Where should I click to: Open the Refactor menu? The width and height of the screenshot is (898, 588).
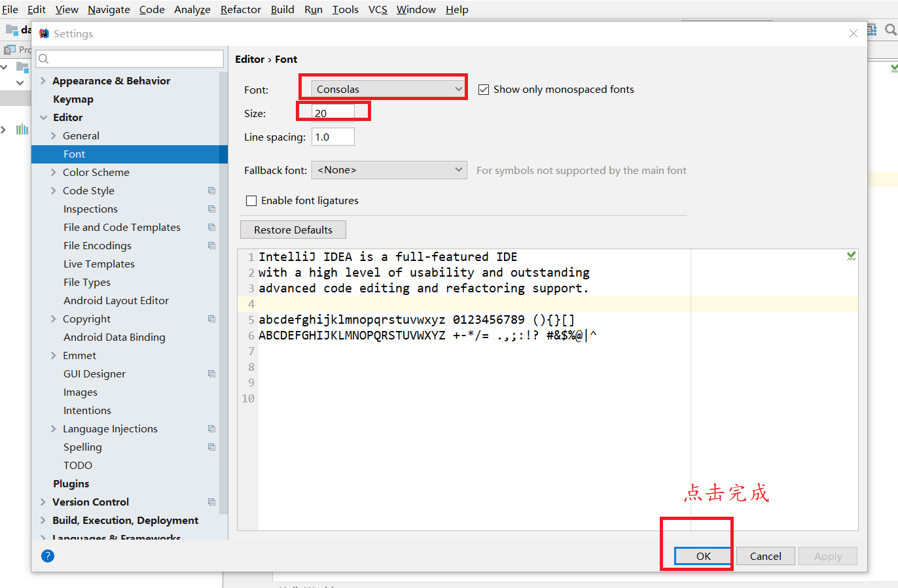pos(241,9)
